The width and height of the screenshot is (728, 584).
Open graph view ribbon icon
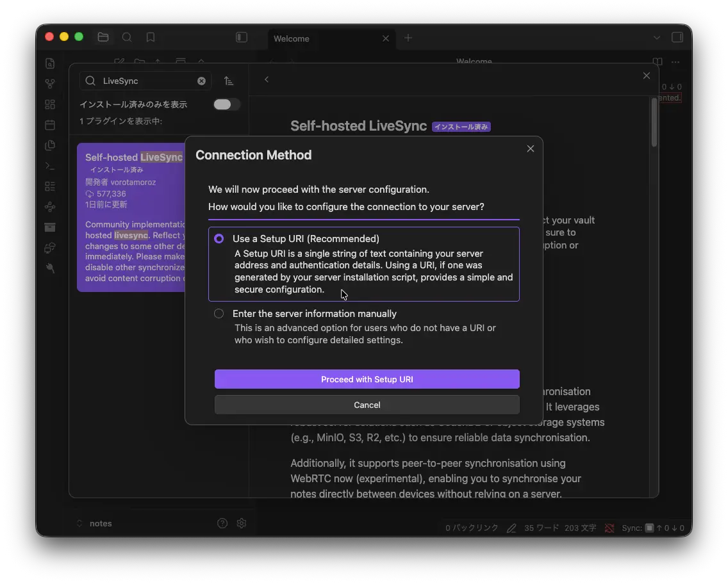click(x=50, y=84)
